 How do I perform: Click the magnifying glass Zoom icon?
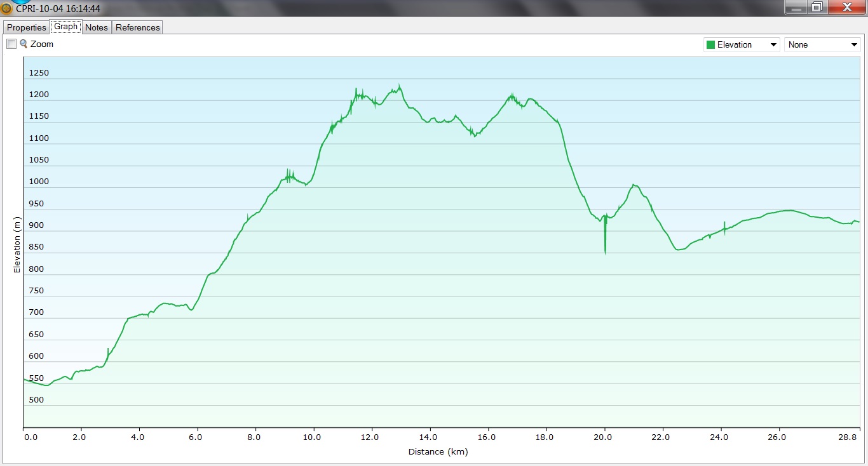coord(24,44)
